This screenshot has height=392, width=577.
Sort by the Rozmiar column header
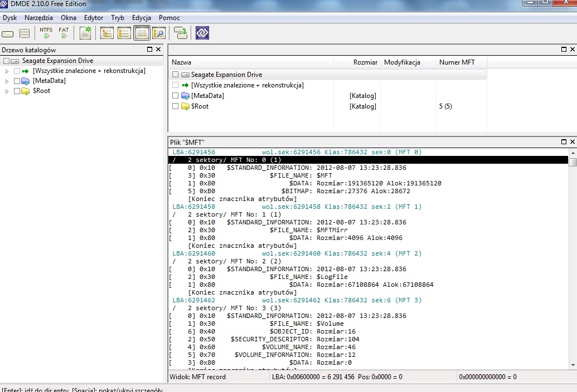357,62
